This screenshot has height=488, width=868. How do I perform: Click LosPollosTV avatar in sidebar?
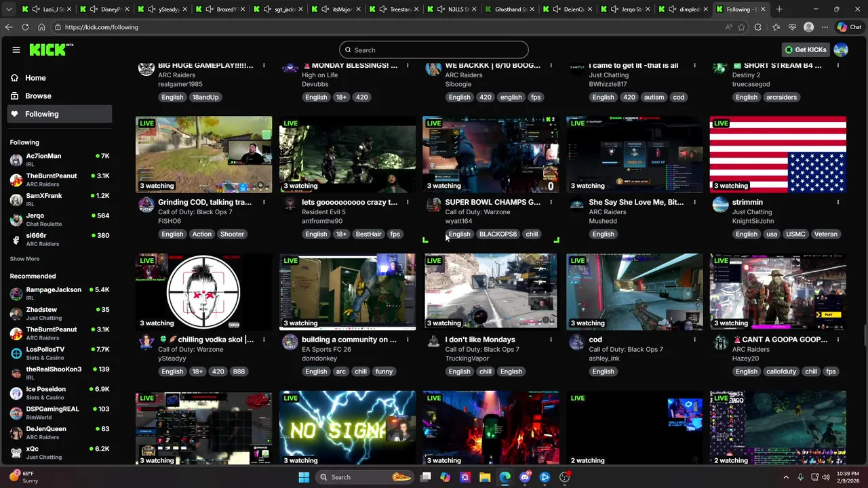pos(16,353)
